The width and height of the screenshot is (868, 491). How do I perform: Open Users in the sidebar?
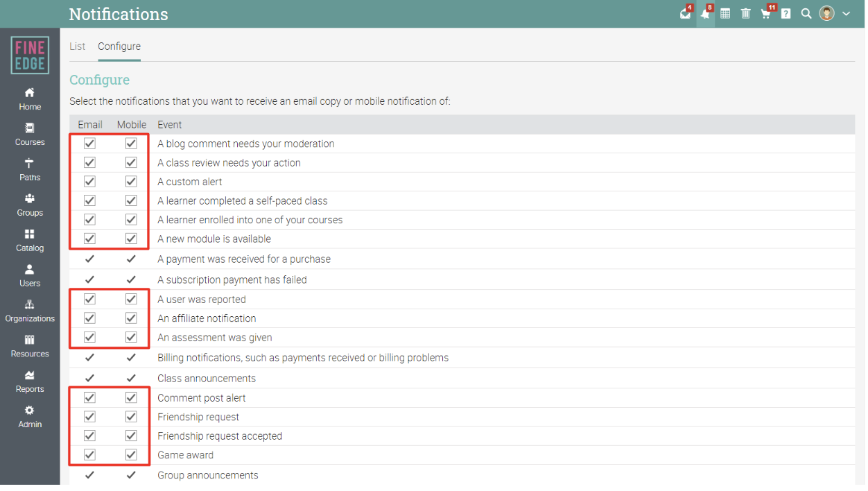(30, 276)
